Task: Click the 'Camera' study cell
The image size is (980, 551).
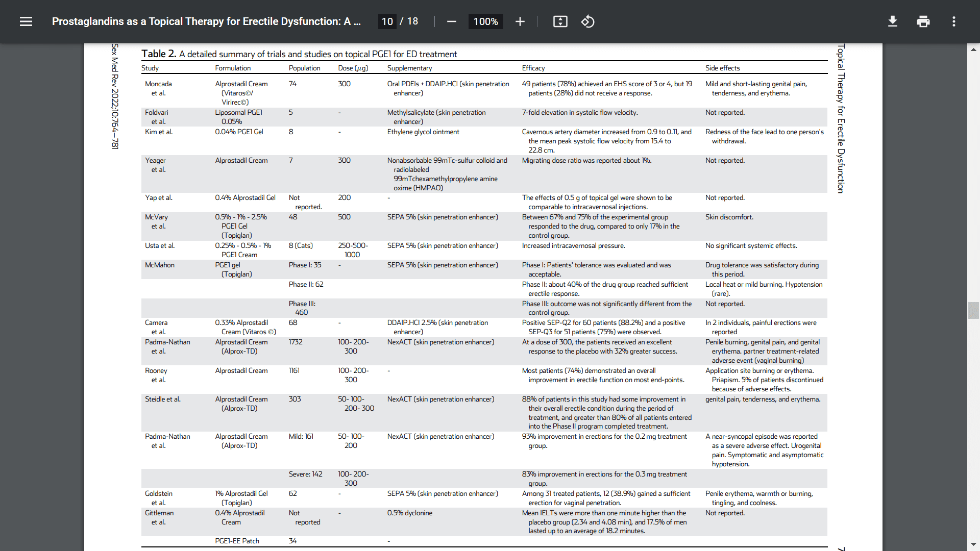Action: point(156,327)
